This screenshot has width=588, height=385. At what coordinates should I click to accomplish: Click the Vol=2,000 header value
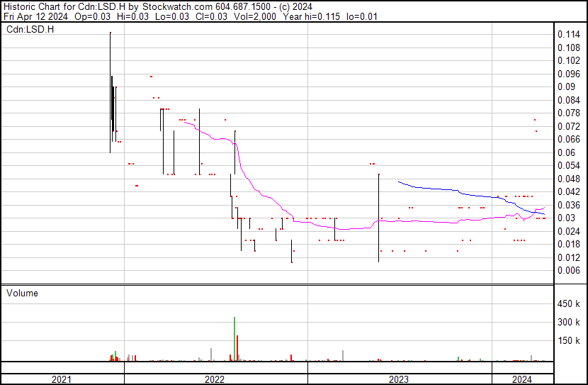point(255,16)
